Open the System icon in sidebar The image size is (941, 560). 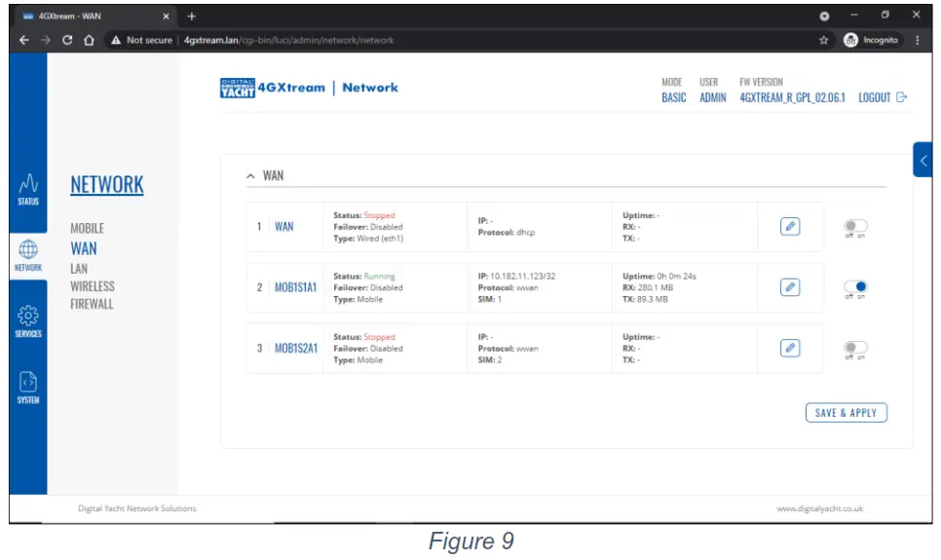click(x=28, y=382)
